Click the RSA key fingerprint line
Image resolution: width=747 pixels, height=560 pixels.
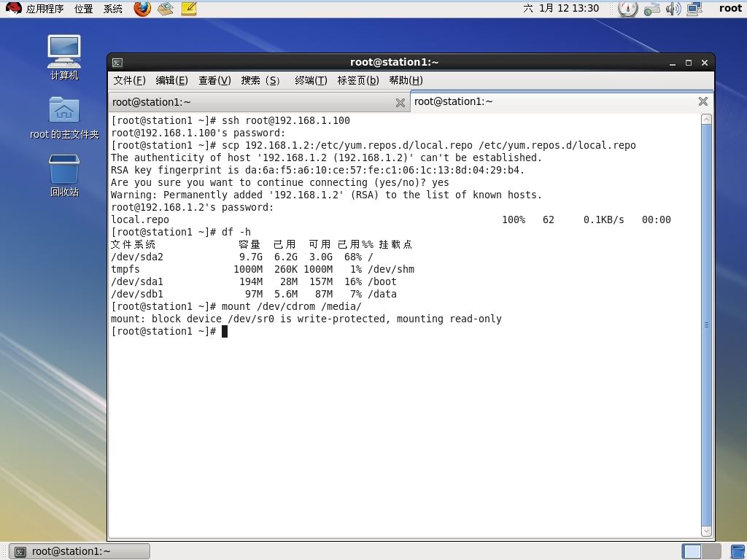(317, 171)
